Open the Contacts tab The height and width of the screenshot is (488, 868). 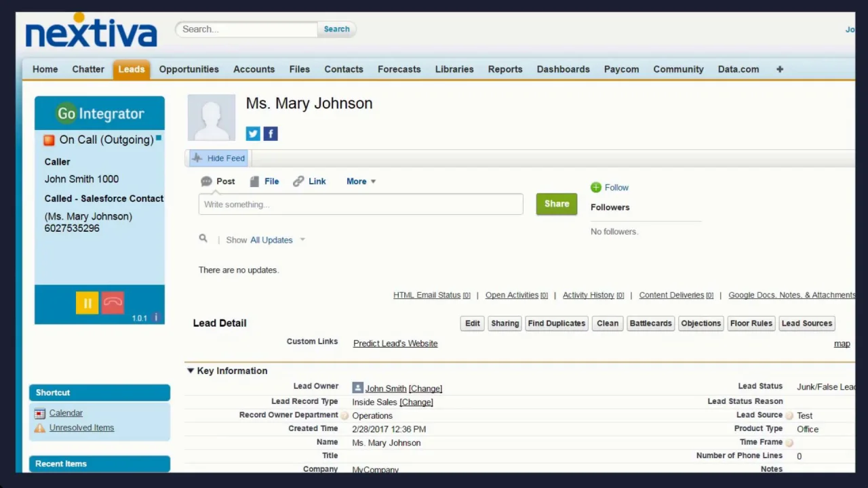tap(344, 69)
